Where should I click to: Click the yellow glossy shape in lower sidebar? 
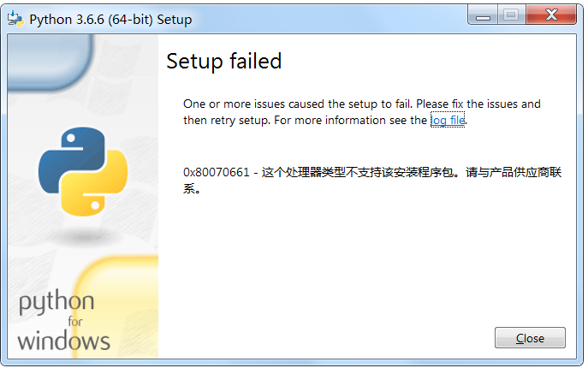(116, 306)
